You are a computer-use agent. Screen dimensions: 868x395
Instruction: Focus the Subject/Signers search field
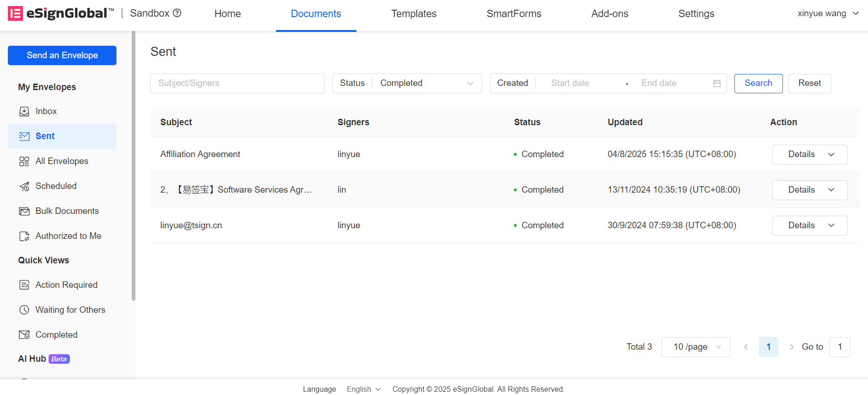237,83
